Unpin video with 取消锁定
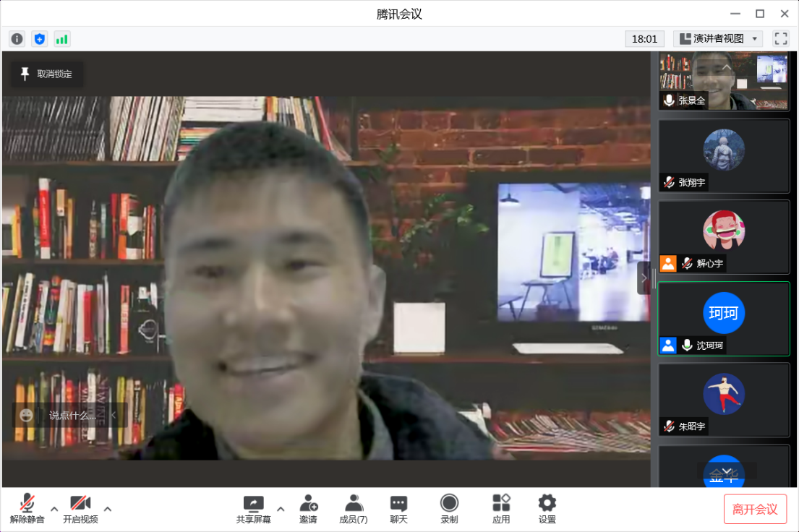 click(47, 74)
